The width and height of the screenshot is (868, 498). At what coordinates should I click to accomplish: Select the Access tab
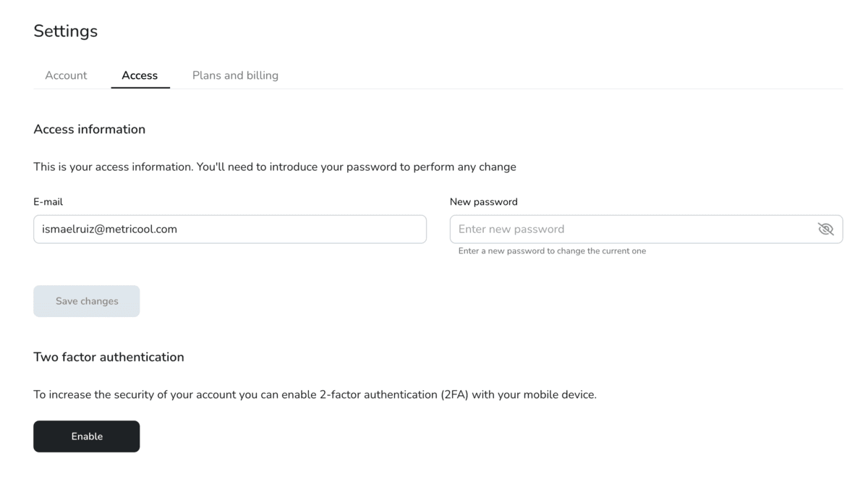point(140,75)
